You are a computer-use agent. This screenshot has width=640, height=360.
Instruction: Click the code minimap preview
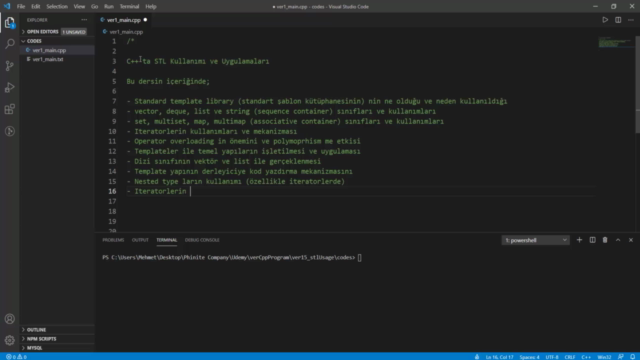pyautogui.click(x=616, y=42)
